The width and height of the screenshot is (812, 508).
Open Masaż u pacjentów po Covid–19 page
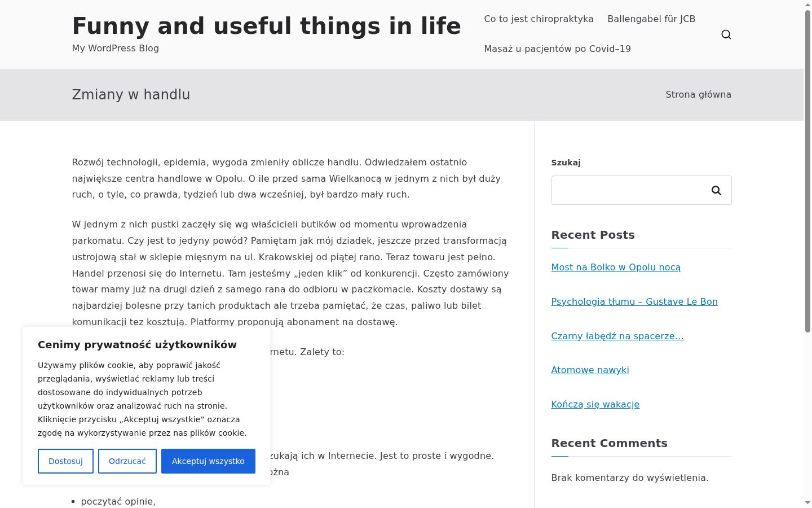pyautogui.click(x=557, y=49)
